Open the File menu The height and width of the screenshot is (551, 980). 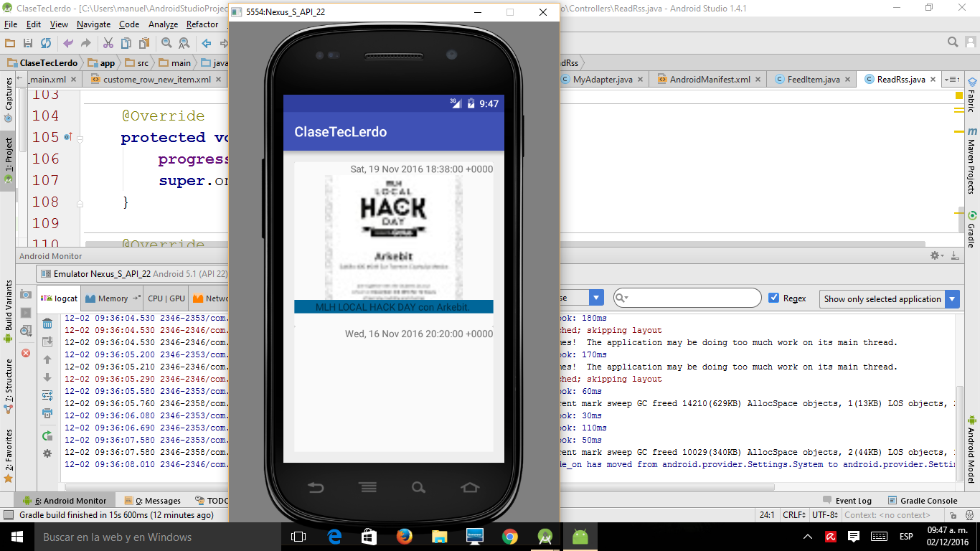coord(10,24)
